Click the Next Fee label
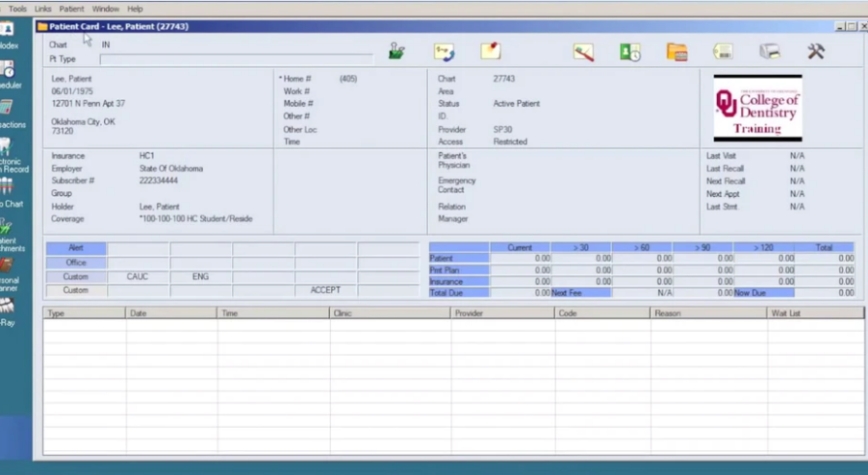The width and height of the screenshot is (868, 475). [x=580, y=292]
